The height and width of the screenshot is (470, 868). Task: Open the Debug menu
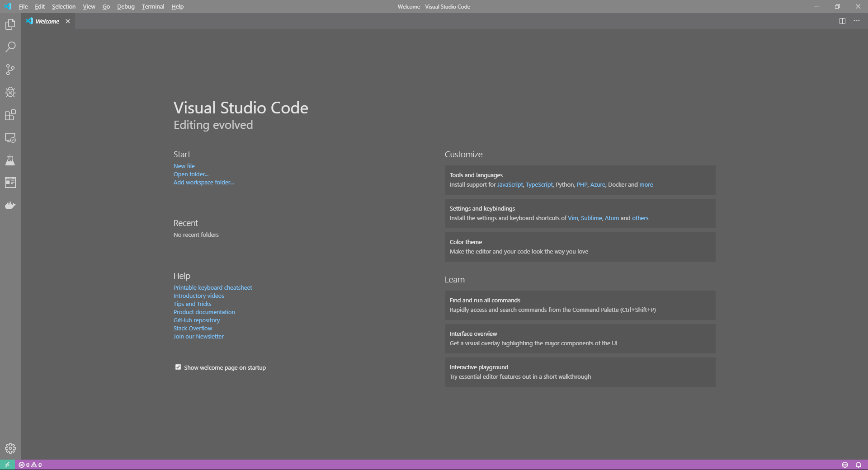tap(126, 6)
